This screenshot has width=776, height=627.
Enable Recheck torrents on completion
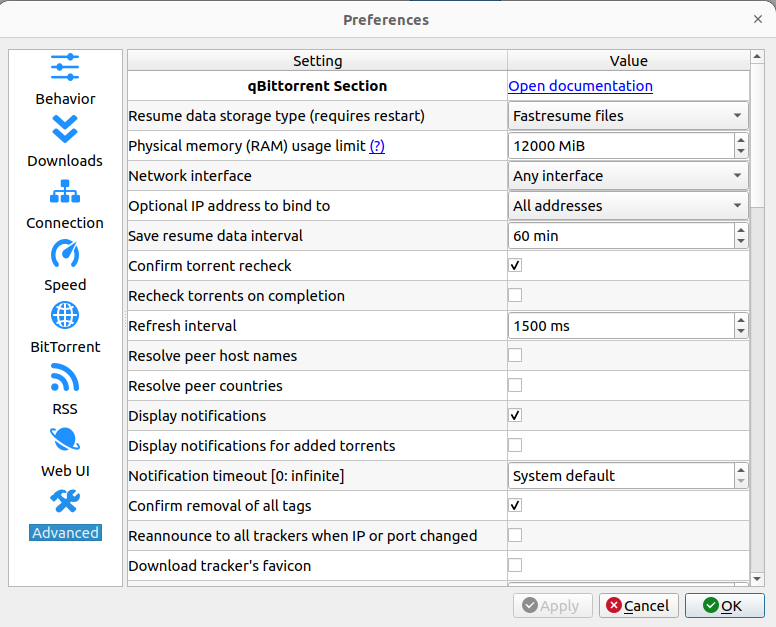515,295
